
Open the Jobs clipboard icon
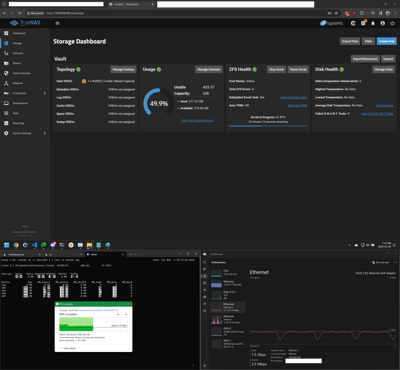tap(363, 23)
